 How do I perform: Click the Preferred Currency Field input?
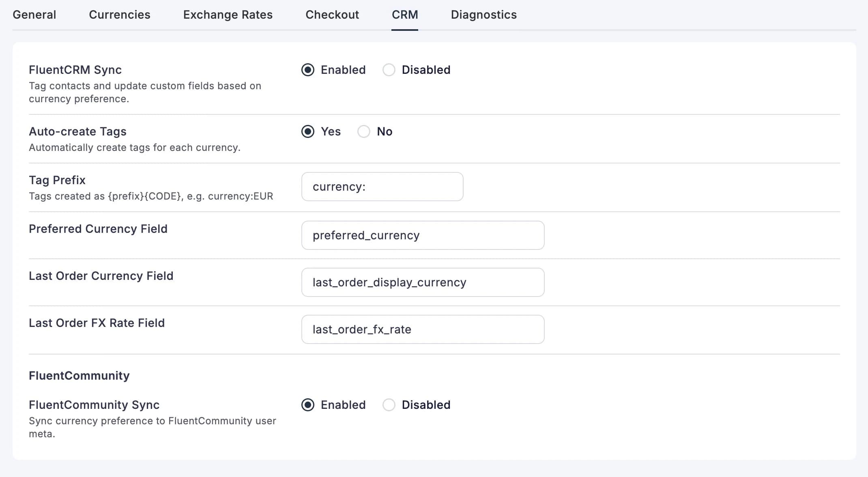423,235
